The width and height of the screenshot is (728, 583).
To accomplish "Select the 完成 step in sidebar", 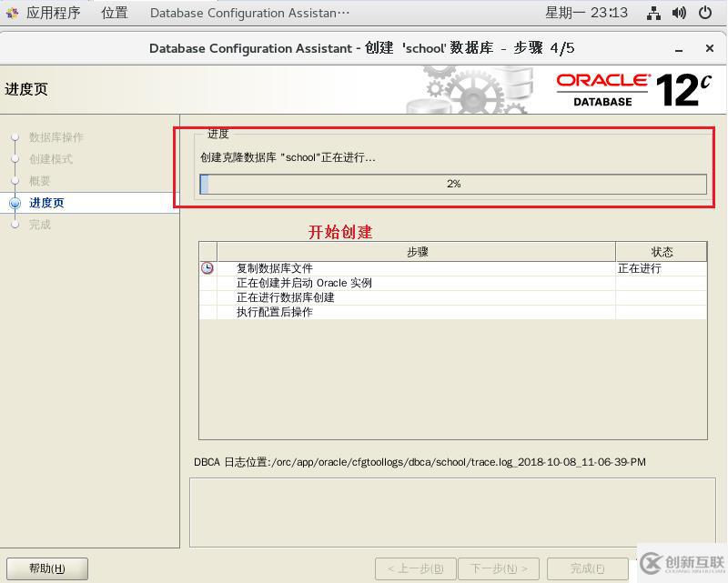I will 39,225.
